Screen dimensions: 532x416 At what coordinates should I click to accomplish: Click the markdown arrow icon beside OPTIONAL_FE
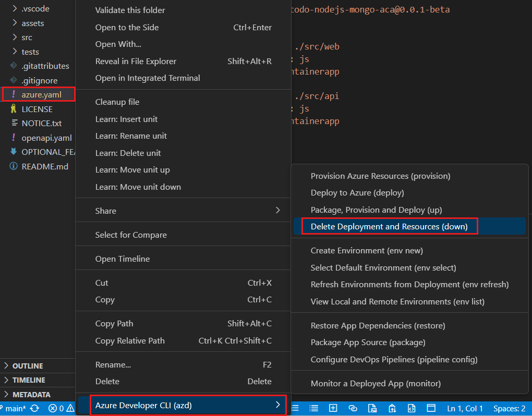[14, 152]
